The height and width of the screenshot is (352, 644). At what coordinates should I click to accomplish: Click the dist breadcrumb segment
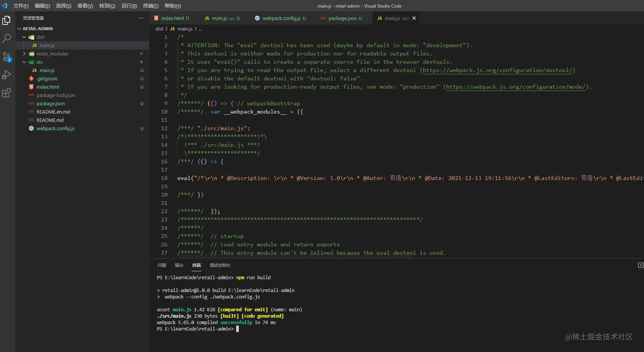[x=159, y=29]
